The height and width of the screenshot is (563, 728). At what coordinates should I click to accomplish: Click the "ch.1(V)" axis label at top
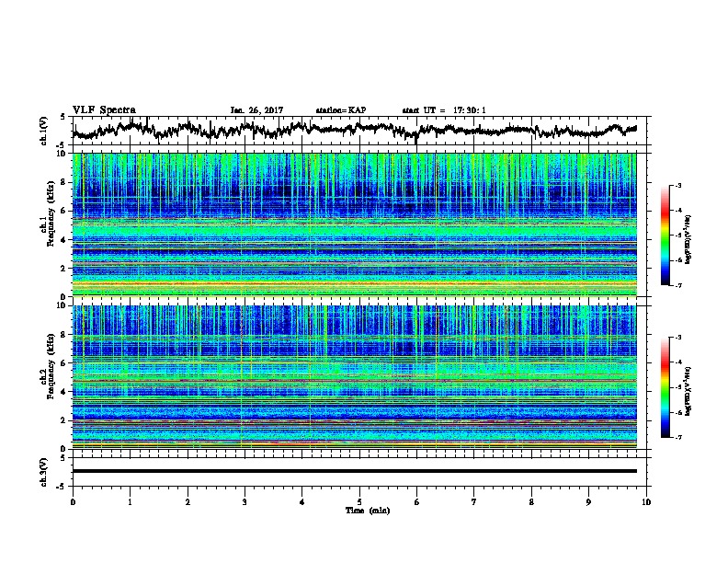point(44,131)
